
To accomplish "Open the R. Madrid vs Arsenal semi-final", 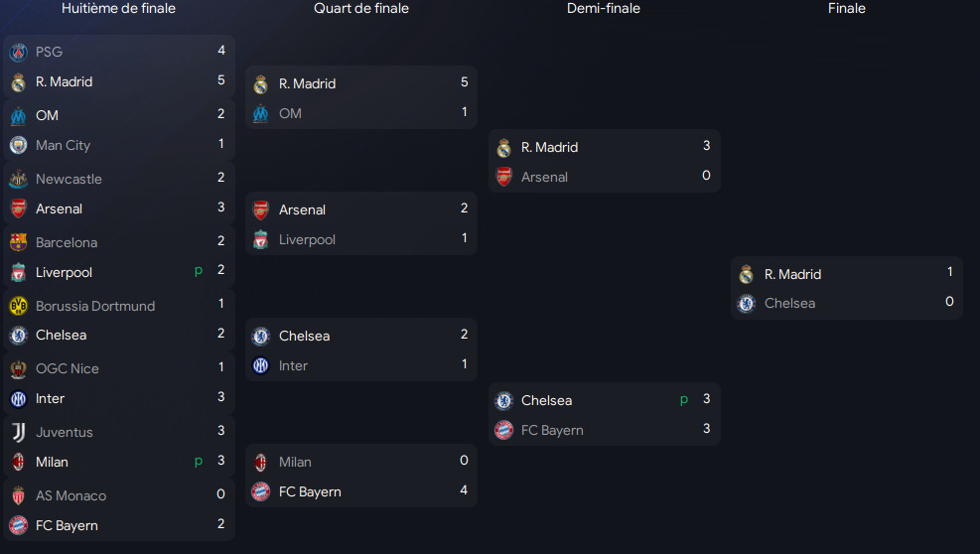I will (x=605, y=161).
